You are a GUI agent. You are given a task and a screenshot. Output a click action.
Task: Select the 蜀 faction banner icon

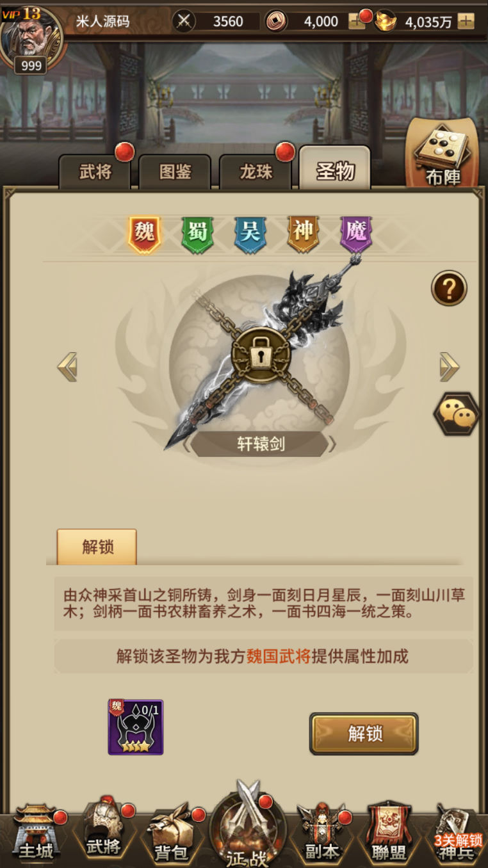[x=197, y=234]
